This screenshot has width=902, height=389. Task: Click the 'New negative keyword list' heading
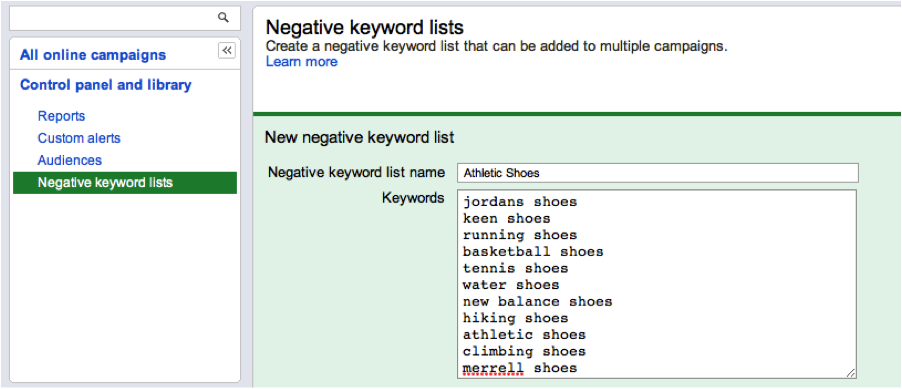(x=360, y=138)
